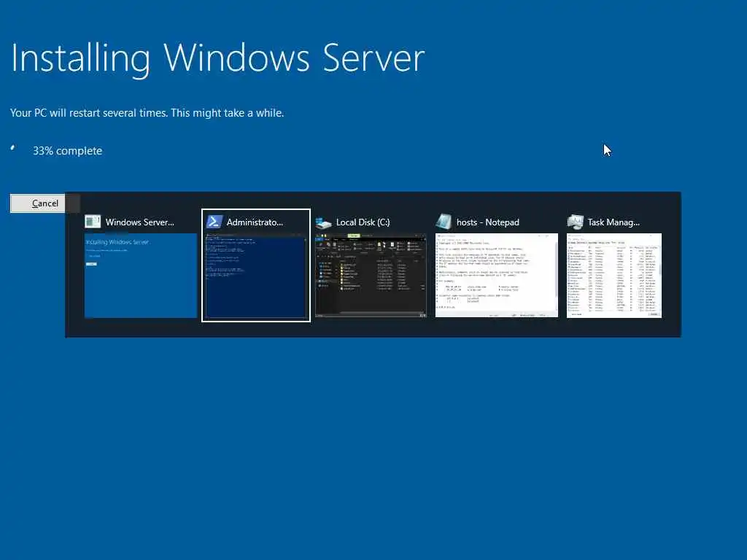
Task: Switch to the Windows Server setup thumbnail
Action: coord(141,275)
